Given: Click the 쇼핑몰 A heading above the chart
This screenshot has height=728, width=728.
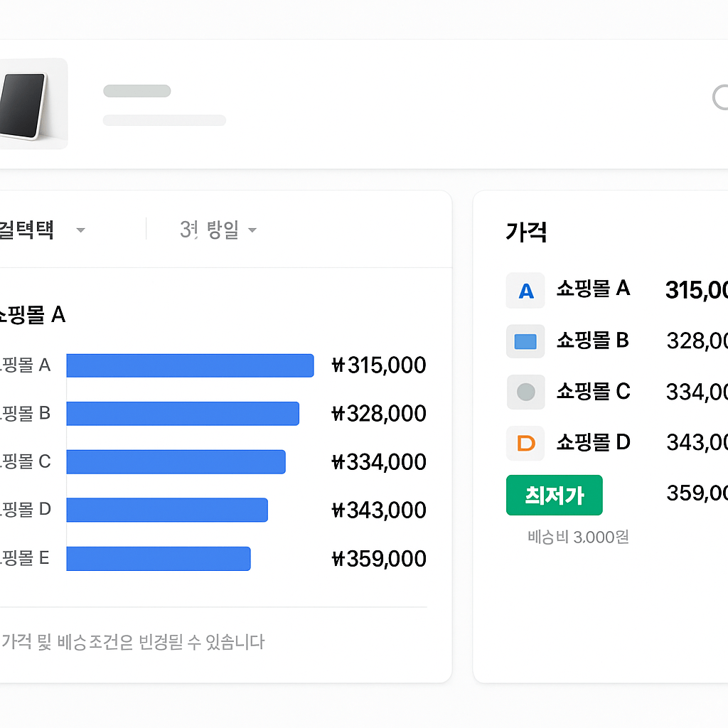Looking at the screenshot, I should click(x=33, y=315).
